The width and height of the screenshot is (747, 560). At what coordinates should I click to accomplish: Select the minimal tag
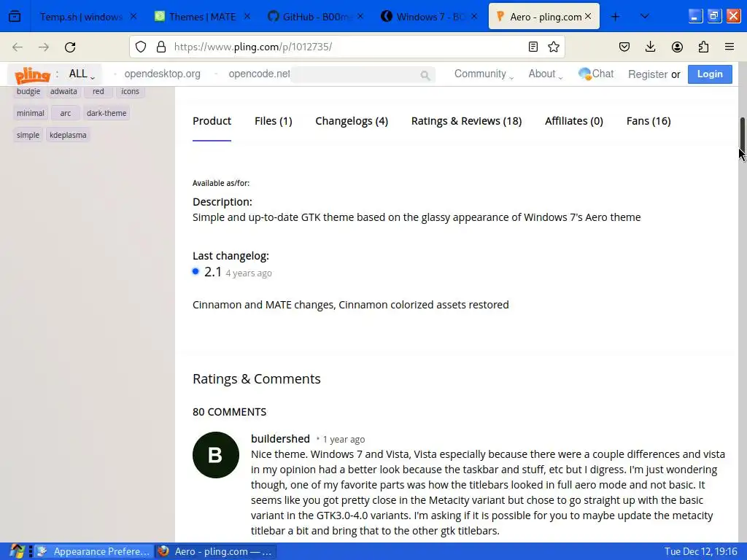tap(31, 113)
